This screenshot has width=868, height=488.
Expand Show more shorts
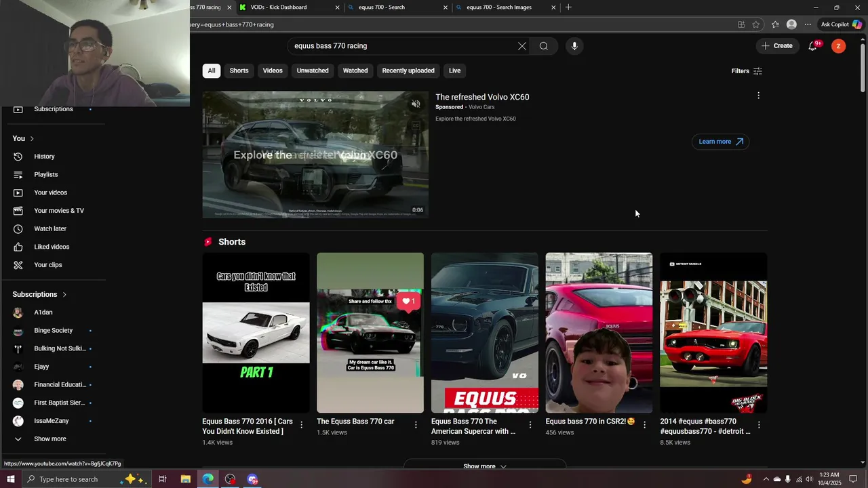(484, 466)
